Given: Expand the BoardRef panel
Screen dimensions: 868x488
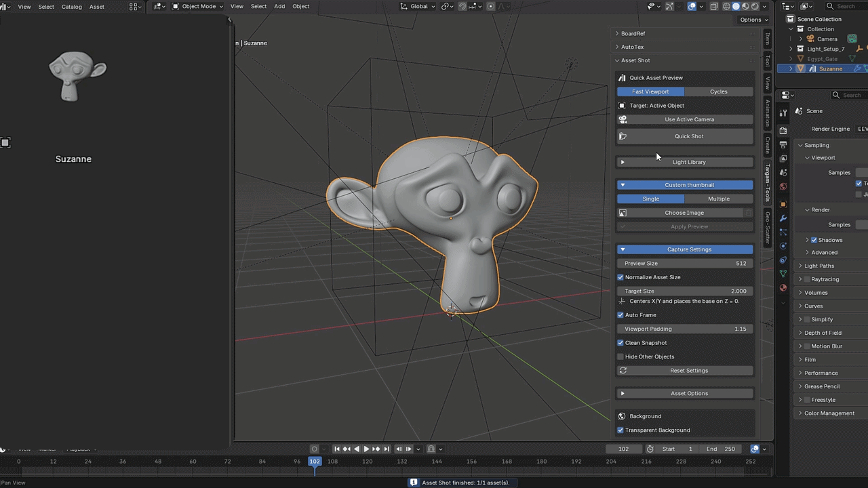Looking at the screenshot, I should [x=685, y=33].
